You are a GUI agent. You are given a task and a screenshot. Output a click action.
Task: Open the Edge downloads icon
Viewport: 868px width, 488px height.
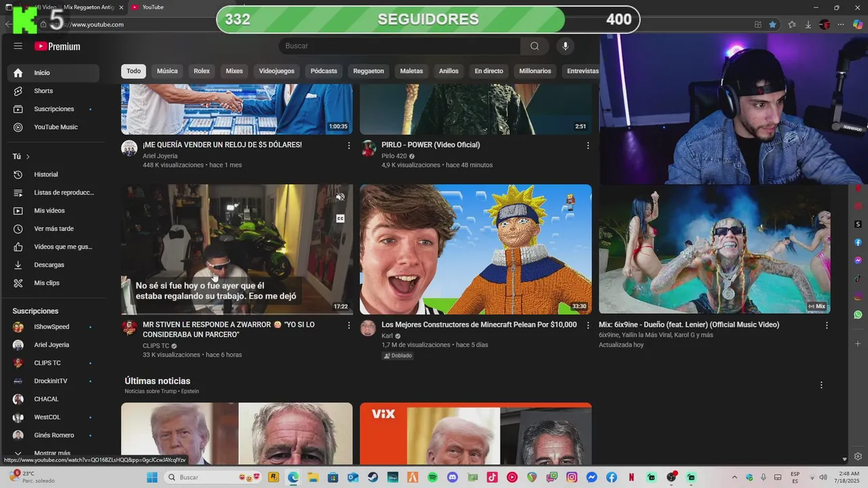point(808,24)
